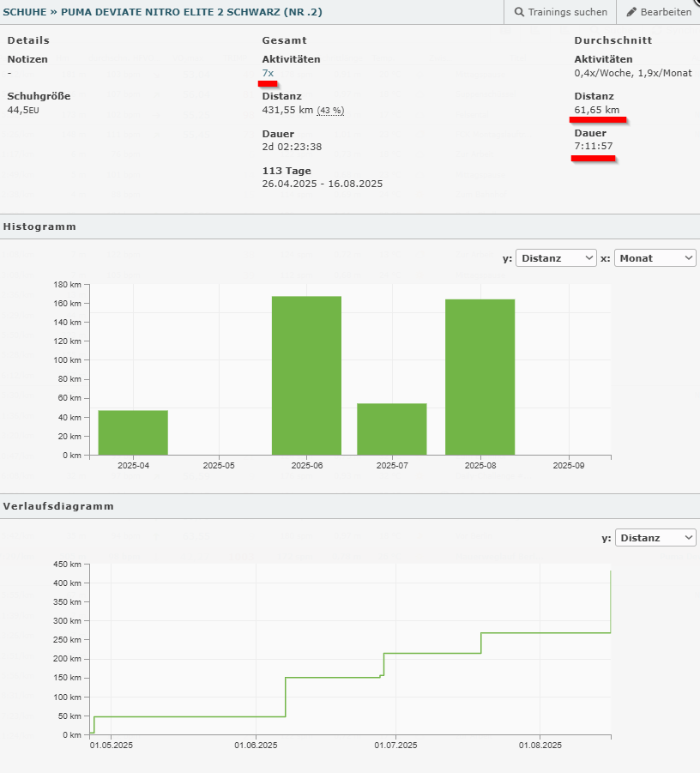Screen dimensions: 700x773
Task: Click the 431,55 km total distance value
Action: click(x=287, y=111)
